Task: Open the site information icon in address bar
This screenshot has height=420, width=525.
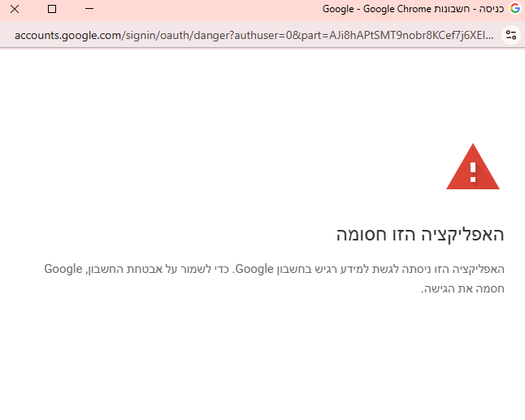Action: [511, 35]
